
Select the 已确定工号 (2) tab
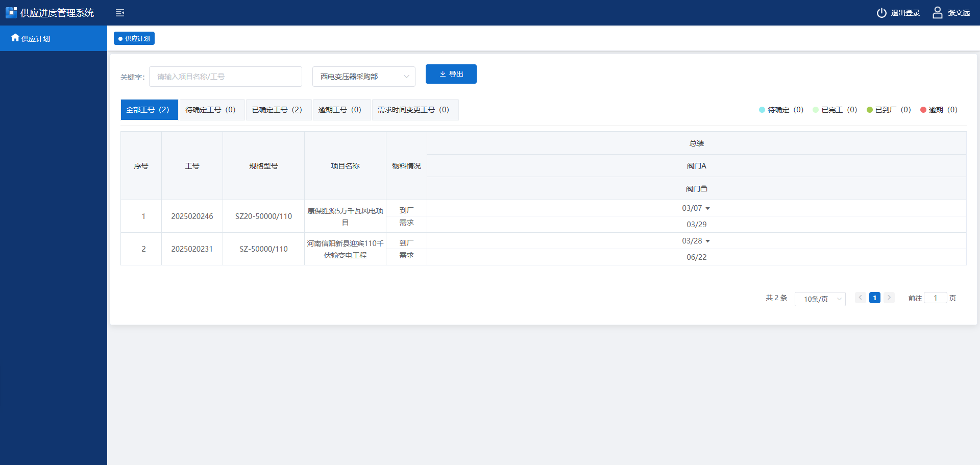[279, 110]
